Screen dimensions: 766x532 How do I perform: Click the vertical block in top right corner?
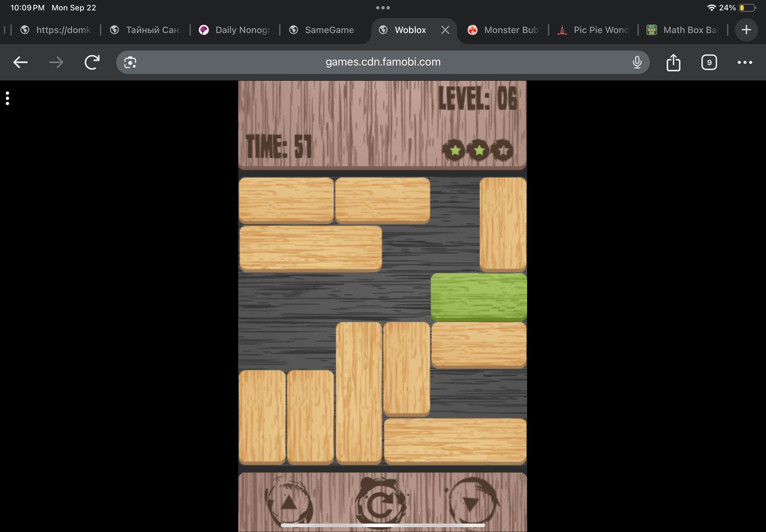click(502, 224)
